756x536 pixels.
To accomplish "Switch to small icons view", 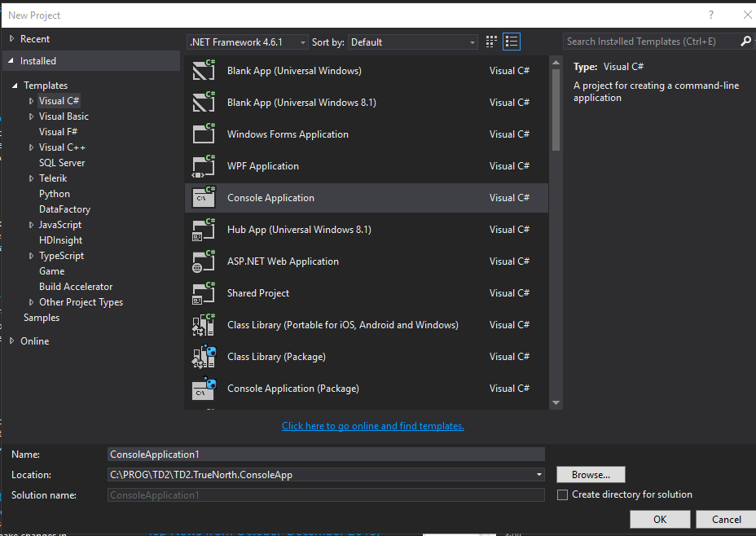I will pyautogui.click(x=490, y=42).
